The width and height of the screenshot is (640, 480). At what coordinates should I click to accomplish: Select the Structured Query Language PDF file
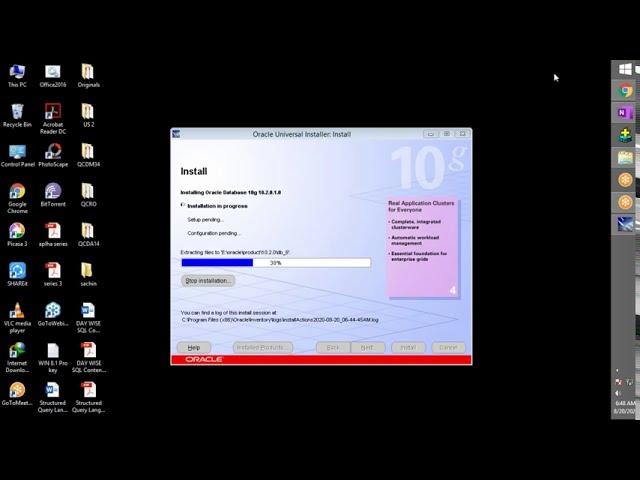[x=89, y=397]
